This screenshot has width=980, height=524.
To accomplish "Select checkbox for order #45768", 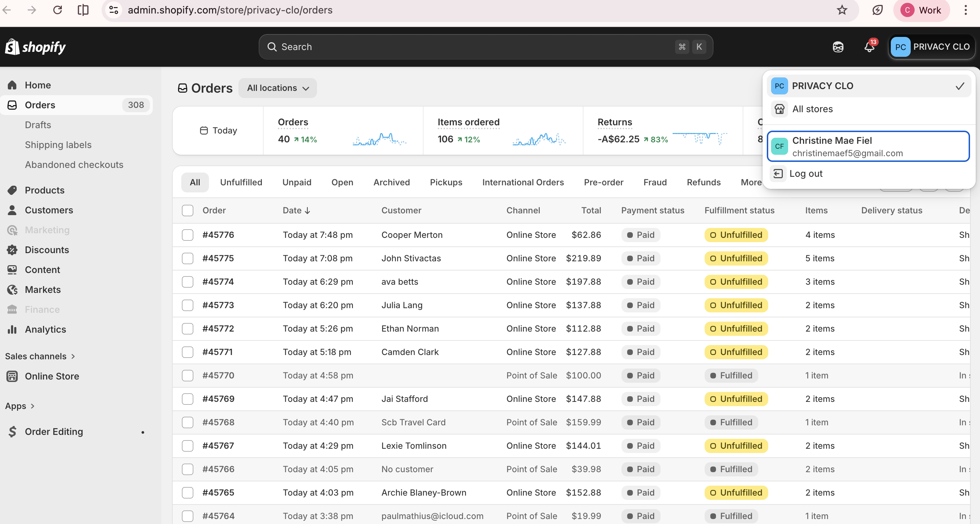I will point(188,422).
